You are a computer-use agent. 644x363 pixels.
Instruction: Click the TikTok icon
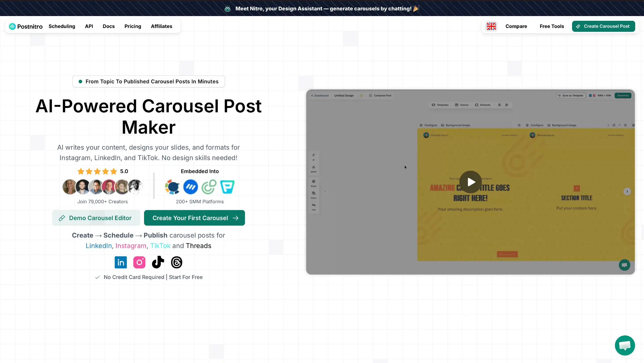pos(158,262)
